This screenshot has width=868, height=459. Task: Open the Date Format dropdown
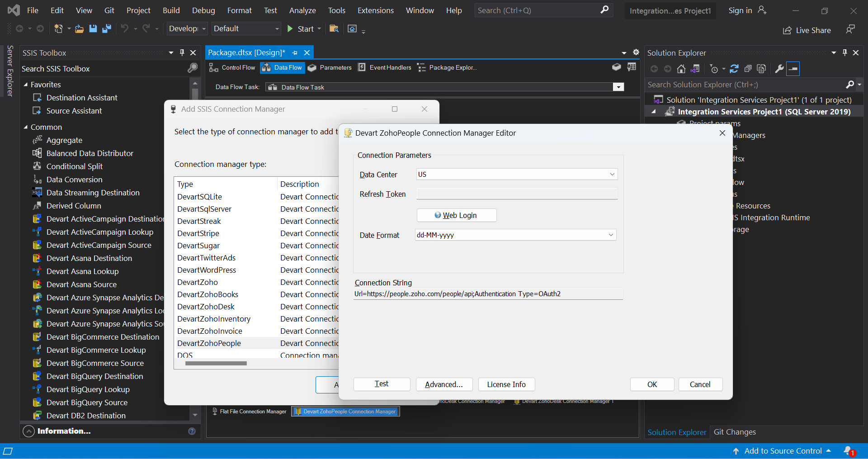coord(611,235)
